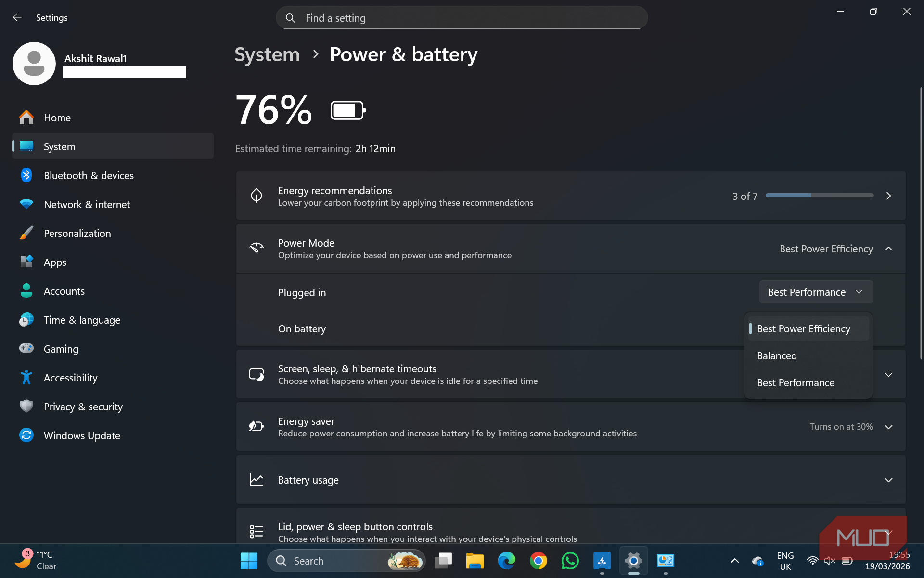Expand Screen, sleep, & hibernate timeouts chevron
The width and height of the screenshot is (924, 578).
(888, 375)
